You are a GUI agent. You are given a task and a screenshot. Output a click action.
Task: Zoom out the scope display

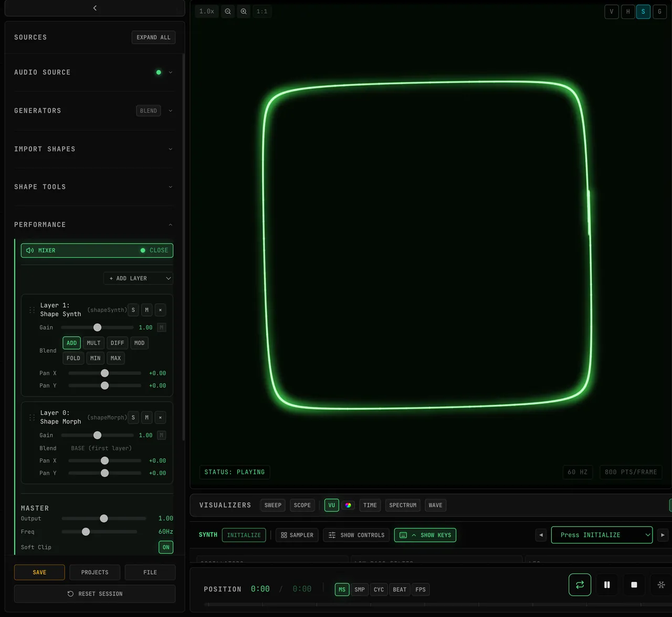[x=228, y=11]
